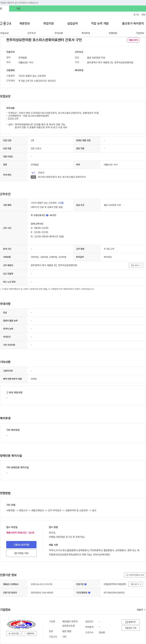Jump to the 우대사항 section tab

click(59, 33)
